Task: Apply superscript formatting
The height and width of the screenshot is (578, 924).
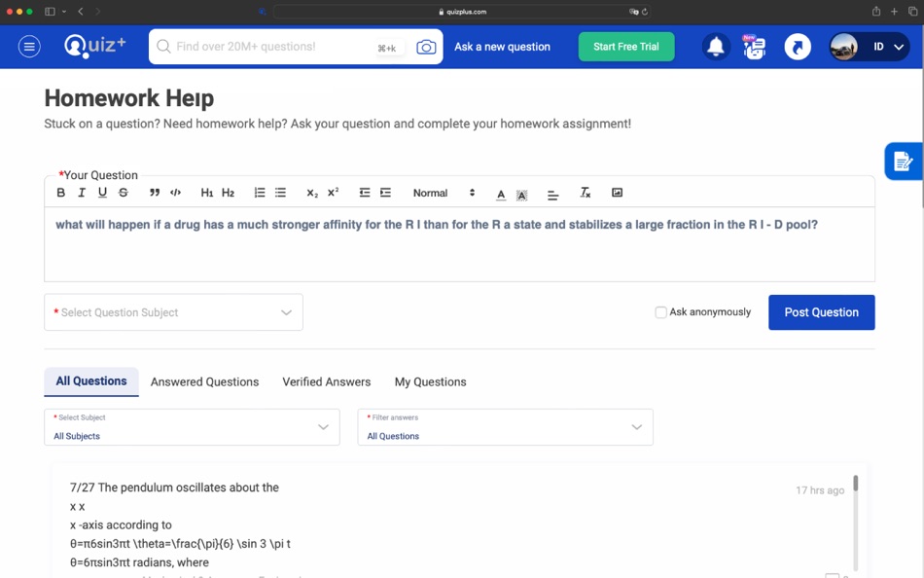Action: [x=333, y=193]
